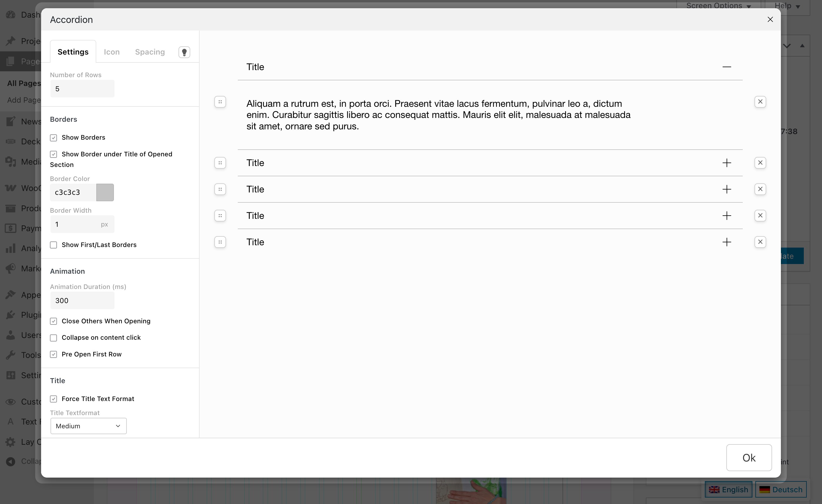Expand last Title row with plus
Viewport: 822px width, 504px height.
coord(727,242)
